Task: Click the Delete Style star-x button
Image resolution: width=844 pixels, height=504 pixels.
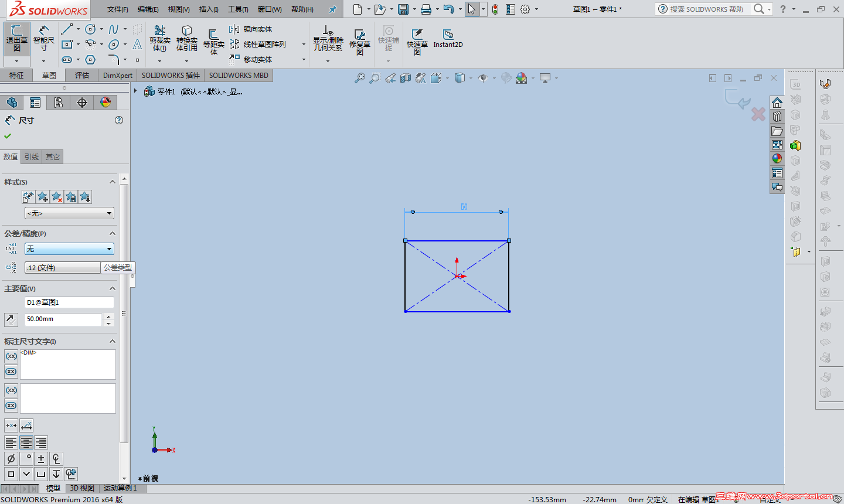Action: point(57,197)
